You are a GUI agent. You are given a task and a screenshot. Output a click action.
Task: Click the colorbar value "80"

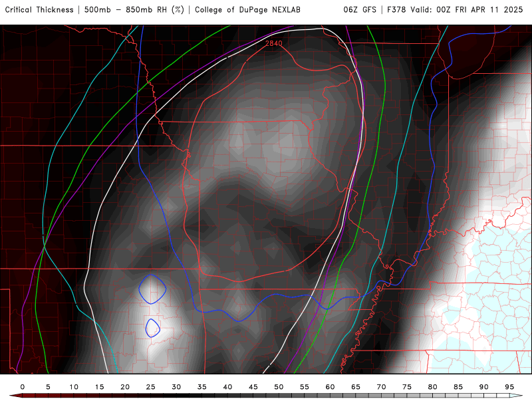point(432,387)
